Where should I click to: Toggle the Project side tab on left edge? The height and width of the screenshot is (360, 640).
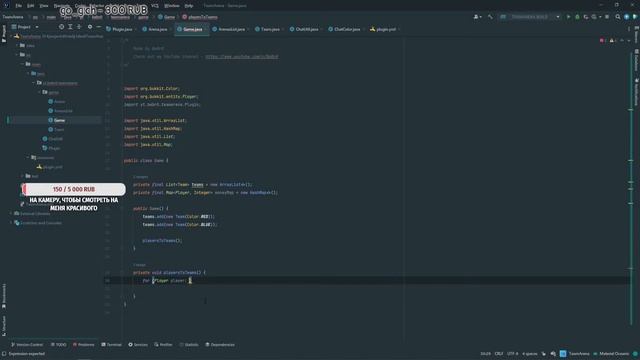[4, 33]
